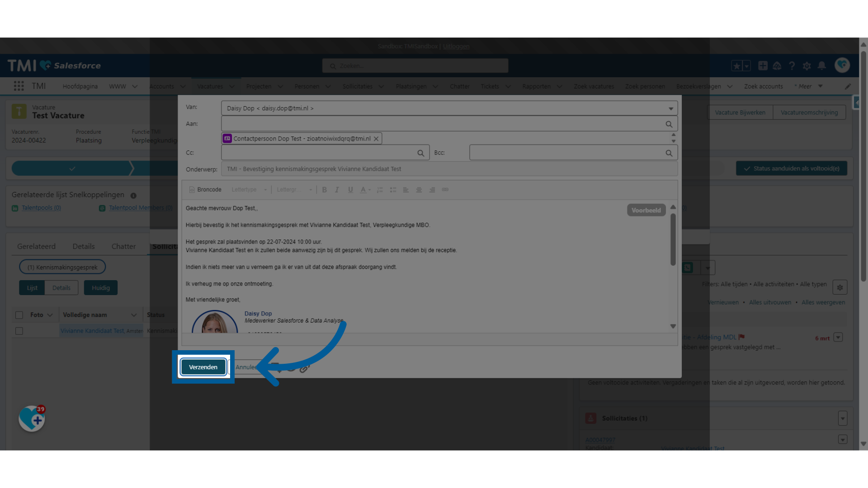Open the Vivianne Kandidaat Test candidate link

pyautogui.click(x=92, y=331)
